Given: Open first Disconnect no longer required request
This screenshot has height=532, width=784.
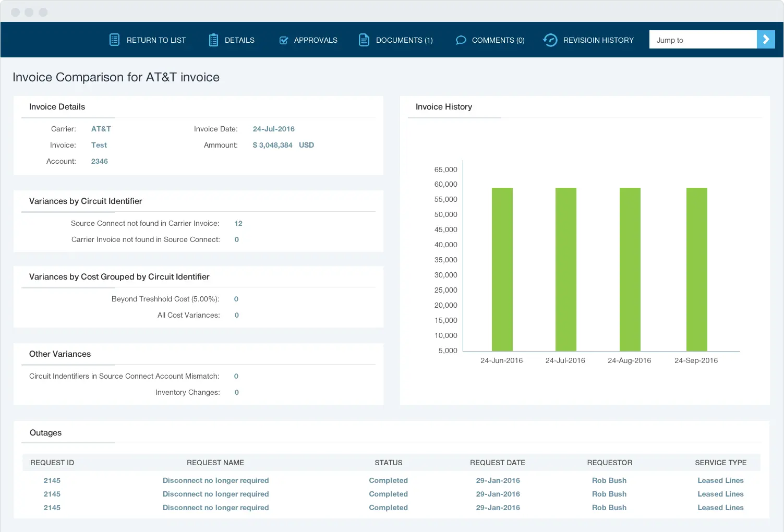Looking at the screenshot, I should (215, 480).
